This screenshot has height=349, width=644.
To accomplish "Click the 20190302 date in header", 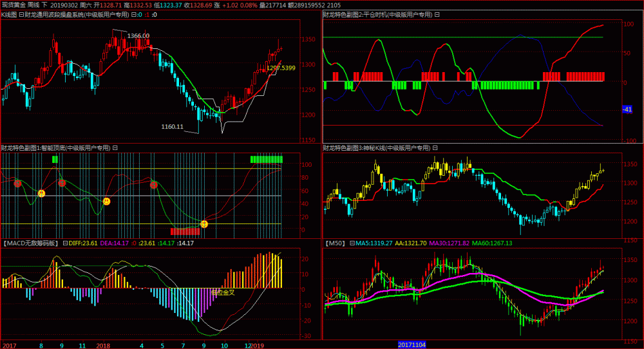I will 64,5.
